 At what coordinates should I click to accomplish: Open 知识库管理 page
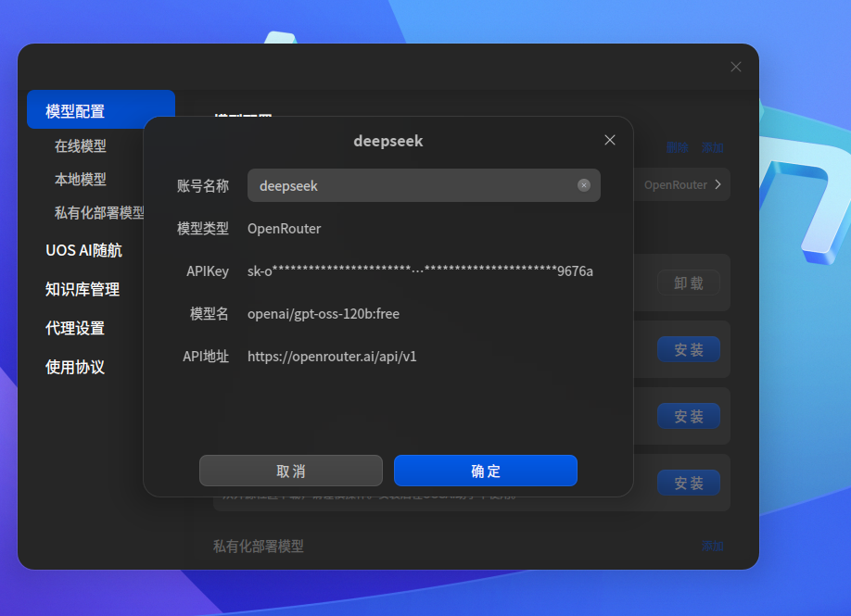click(83, 290)
